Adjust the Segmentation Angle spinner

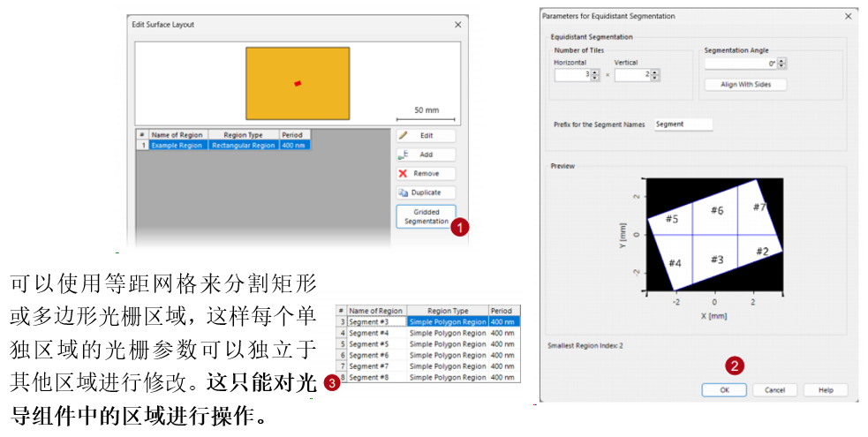[x=781, y=64]
